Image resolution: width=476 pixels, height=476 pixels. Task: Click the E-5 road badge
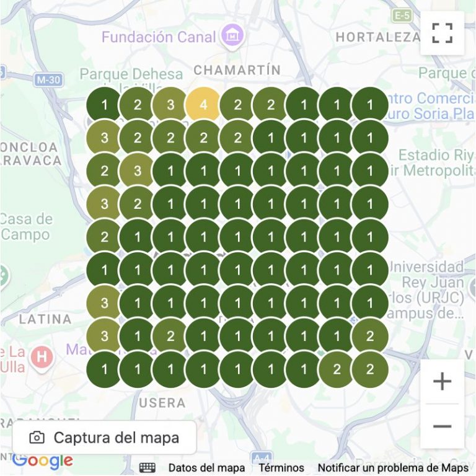click(x=402, y=15)
